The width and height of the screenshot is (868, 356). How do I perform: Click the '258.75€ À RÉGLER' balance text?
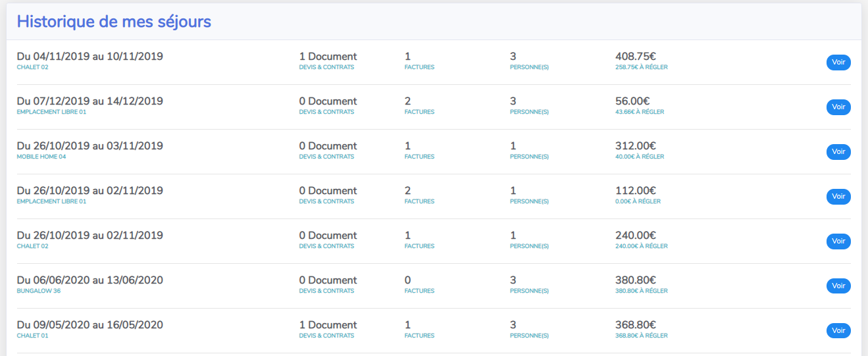[641, 67]
